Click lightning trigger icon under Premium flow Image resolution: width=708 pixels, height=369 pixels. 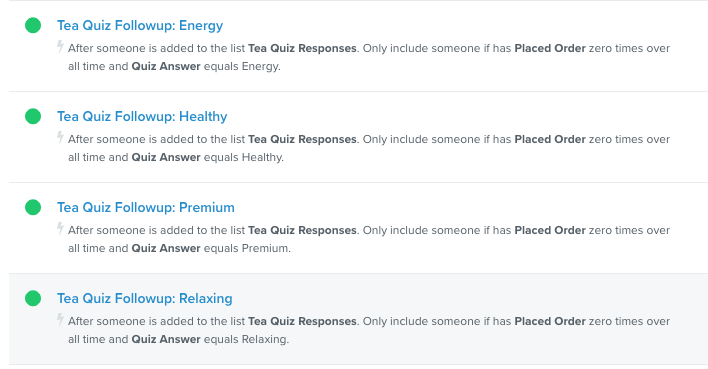(60, 229)
